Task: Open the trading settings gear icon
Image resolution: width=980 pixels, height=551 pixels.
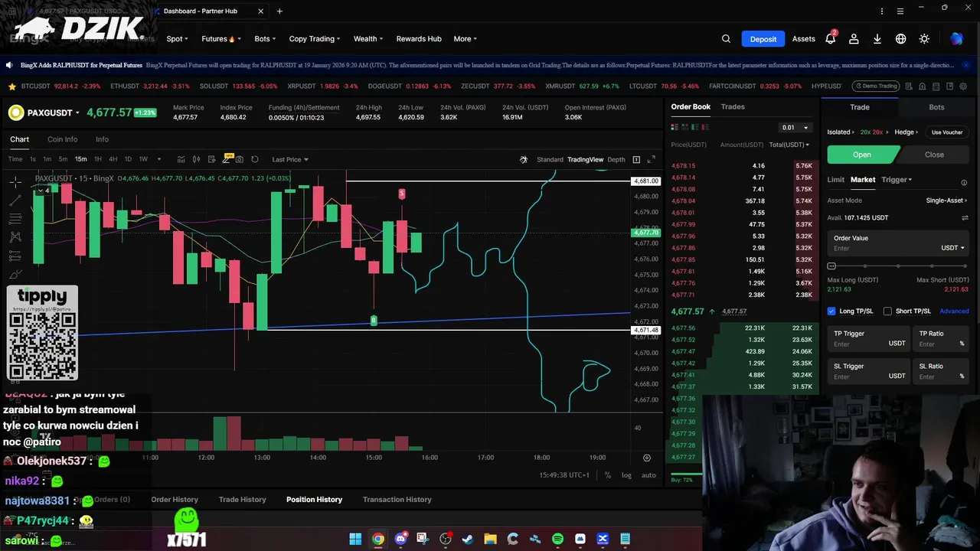Action: coord(963,86)
